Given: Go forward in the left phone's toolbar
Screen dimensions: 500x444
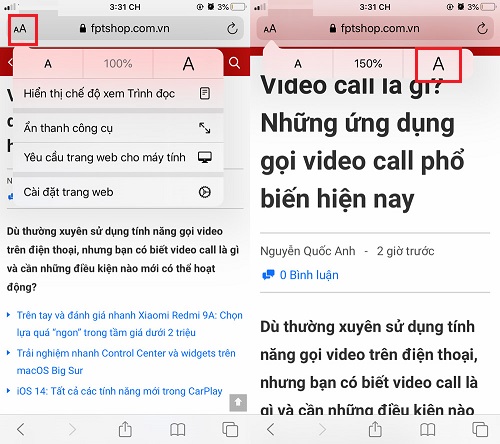Looking at the screenshot, I should coord(72,429).
